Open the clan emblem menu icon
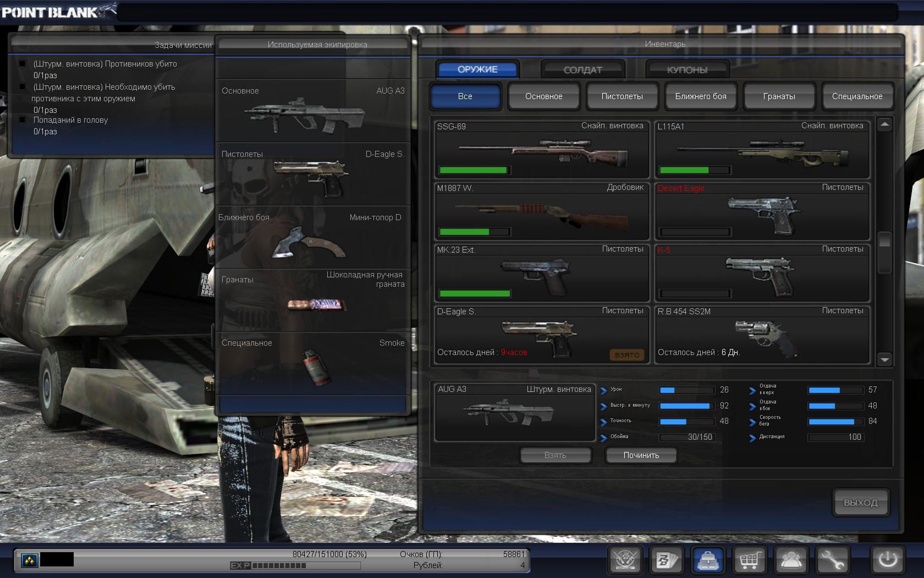The image size is (924, 578). pyautogui.click(x=626, y=560)
